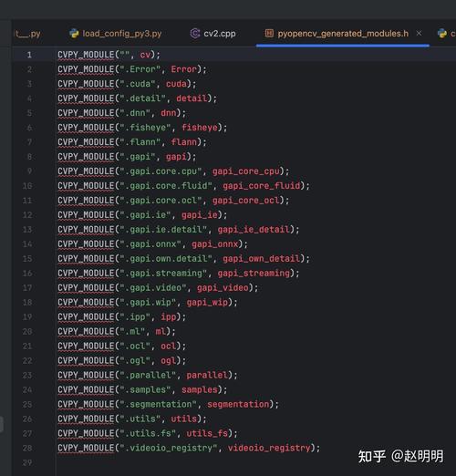Click the header file icon on pyopencv_generated_modules.h tab
Viewport: 456px width, 476px height.
coord(269,33)
